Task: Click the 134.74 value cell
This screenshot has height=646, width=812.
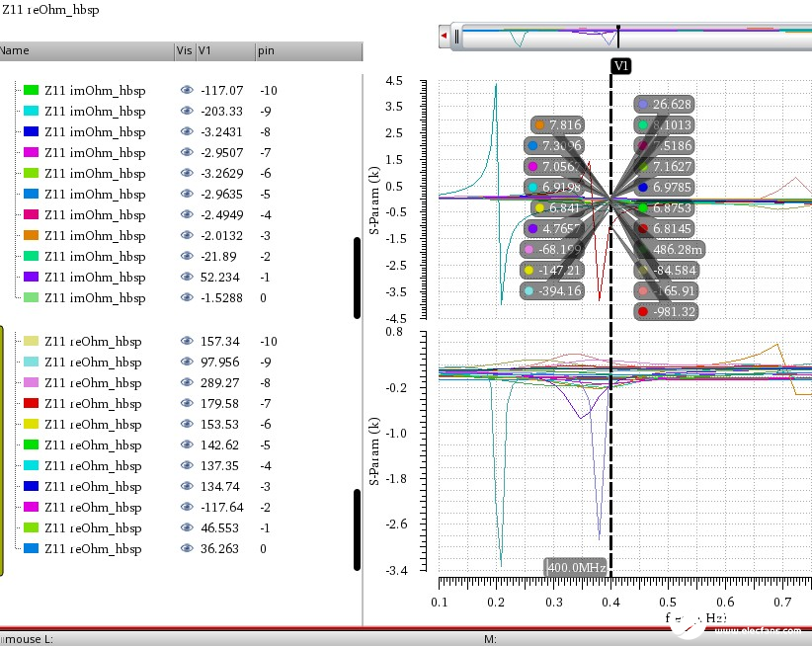Action: point(219,486)
